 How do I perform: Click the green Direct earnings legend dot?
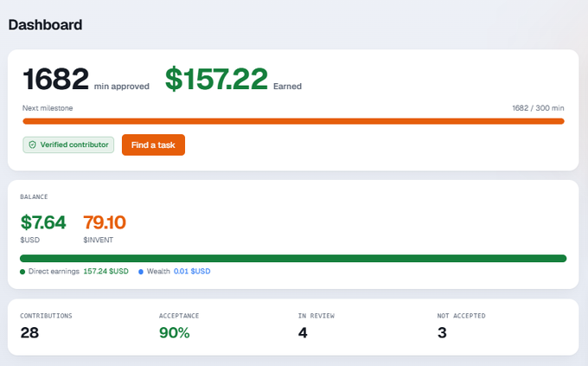point(22,272)
